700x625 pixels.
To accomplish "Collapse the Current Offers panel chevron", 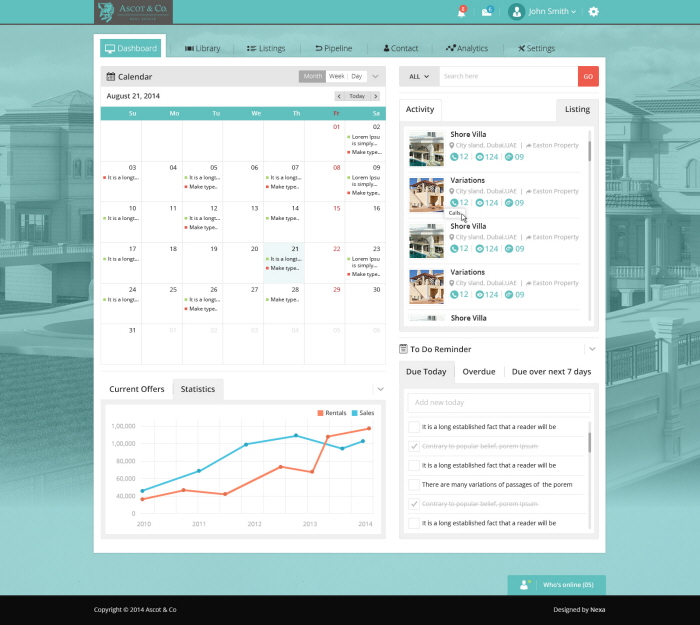I will click(x=380, y=389).
